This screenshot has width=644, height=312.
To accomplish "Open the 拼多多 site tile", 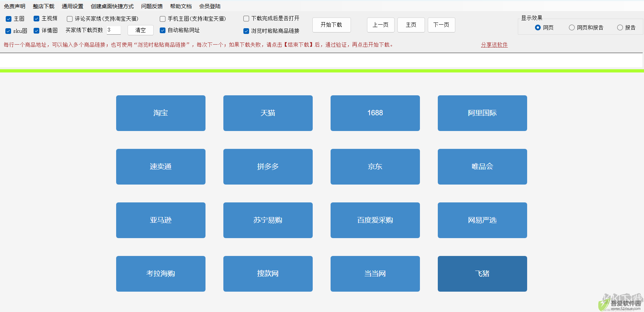I will [268, 167].
